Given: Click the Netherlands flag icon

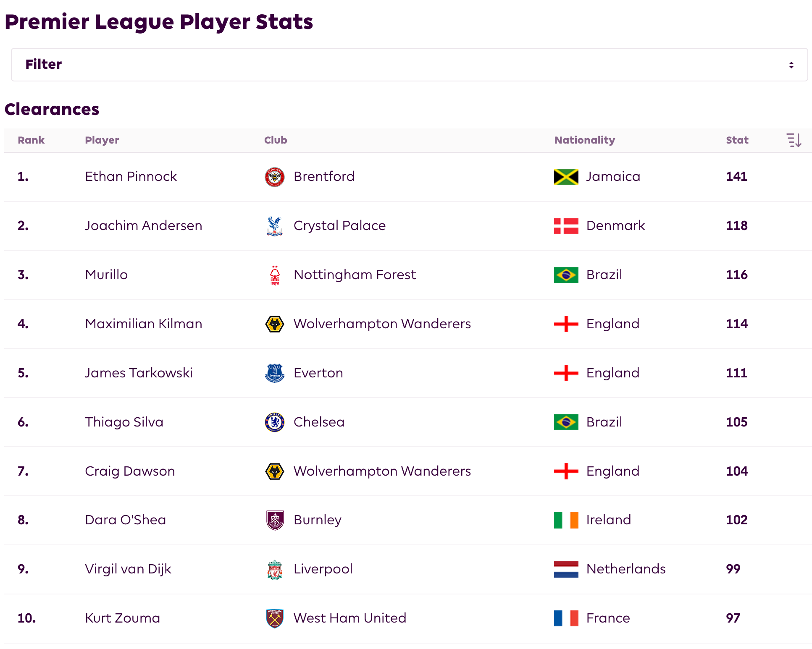Looking at the screenshot, I should pos(566,569).
